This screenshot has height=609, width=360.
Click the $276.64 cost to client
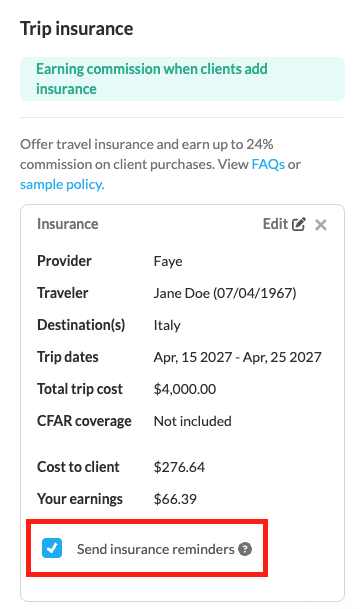[179, 467]
